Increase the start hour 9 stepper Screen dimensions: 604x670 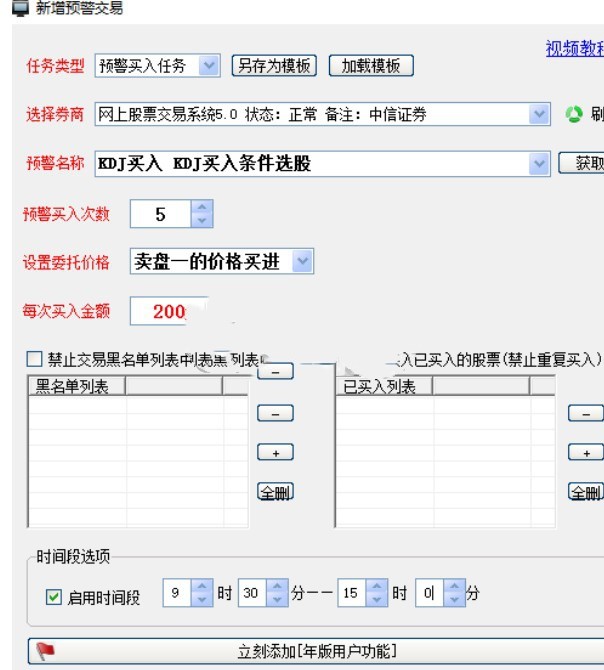202,586
